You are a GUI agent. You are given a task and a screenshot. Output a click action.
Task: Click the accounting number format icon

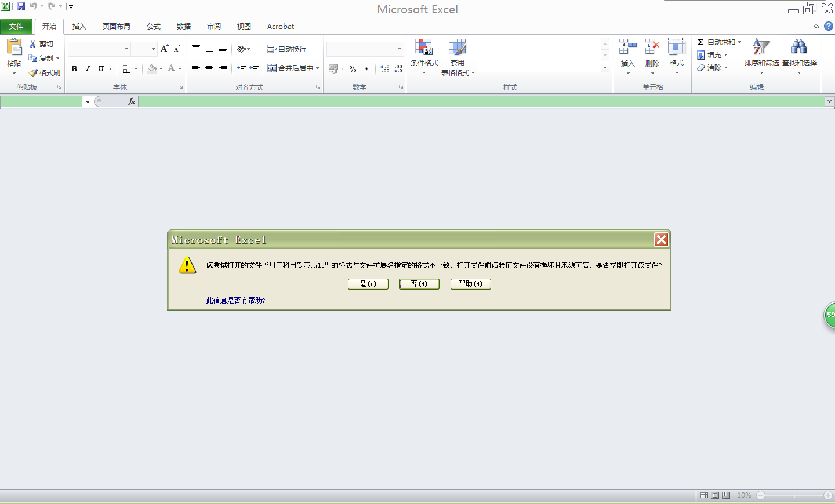pyautogui.click(x=333, y=69)
